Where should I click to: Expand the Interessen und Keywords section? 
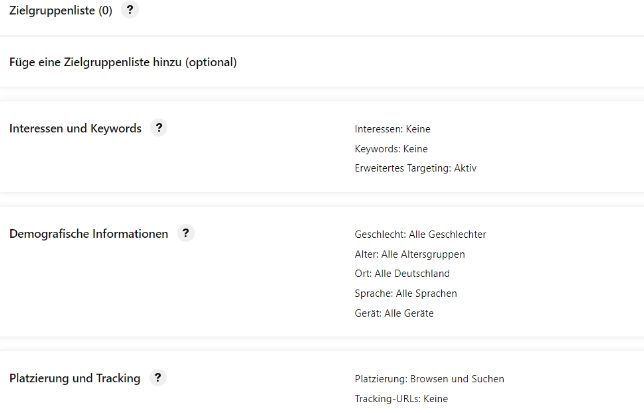point(75,129)
